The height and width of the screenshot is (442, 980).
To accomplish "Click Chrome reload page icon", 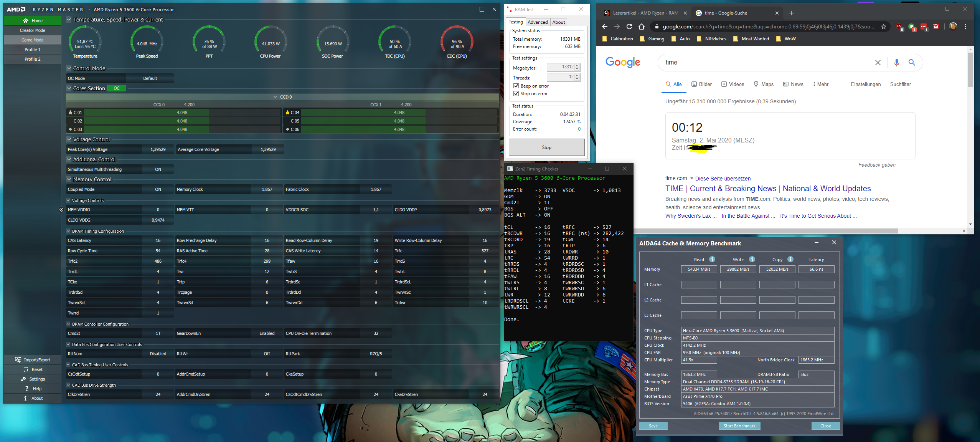I will 629,26.
